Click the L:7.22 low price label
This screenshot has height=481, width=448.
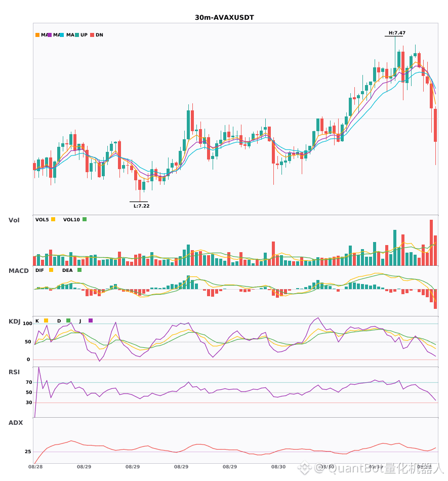pyautogui.click(x=141, y=206)
